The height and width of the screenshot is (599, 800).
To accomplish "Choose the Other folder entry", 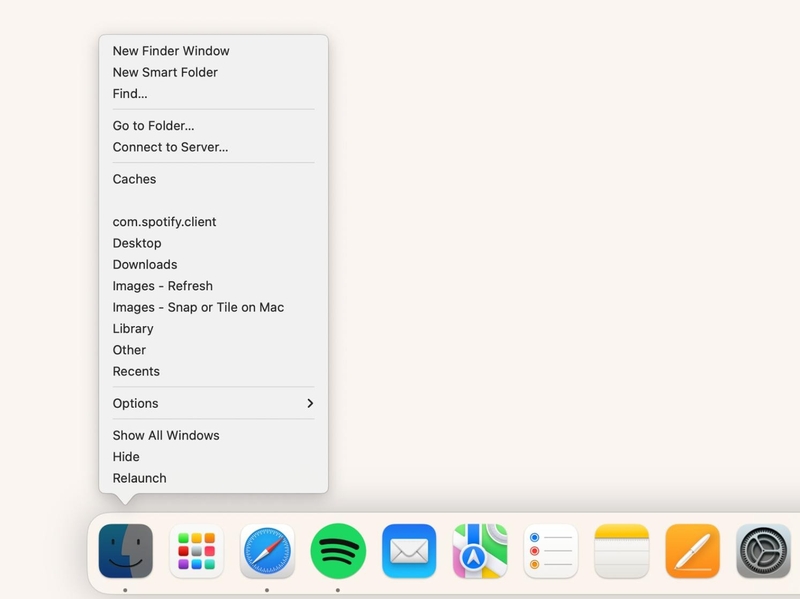I will pyautogui.click(x=213, y=351).
